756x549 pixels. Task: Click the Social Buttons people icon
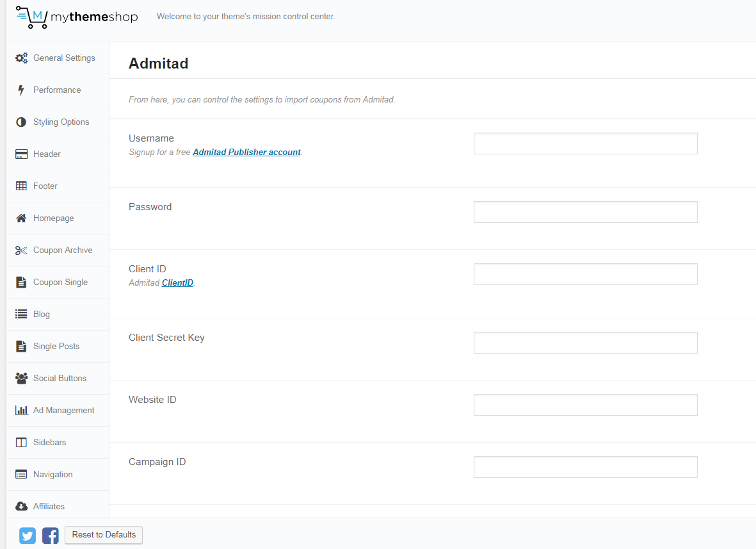21,379
